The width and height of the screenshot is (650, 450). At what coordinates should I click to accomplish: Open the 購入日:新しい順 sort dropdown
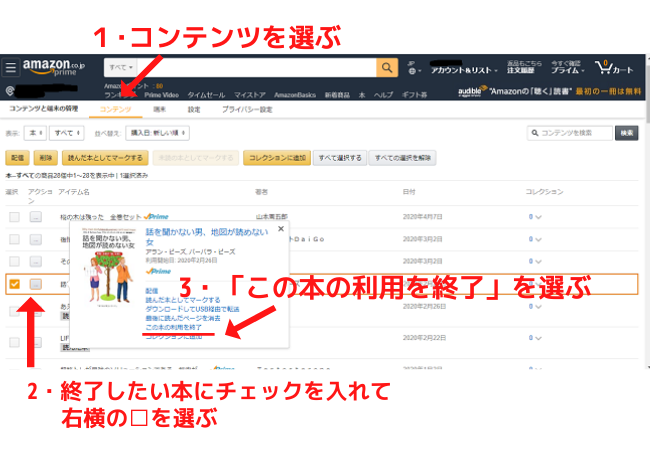click(x=158, y=133)
